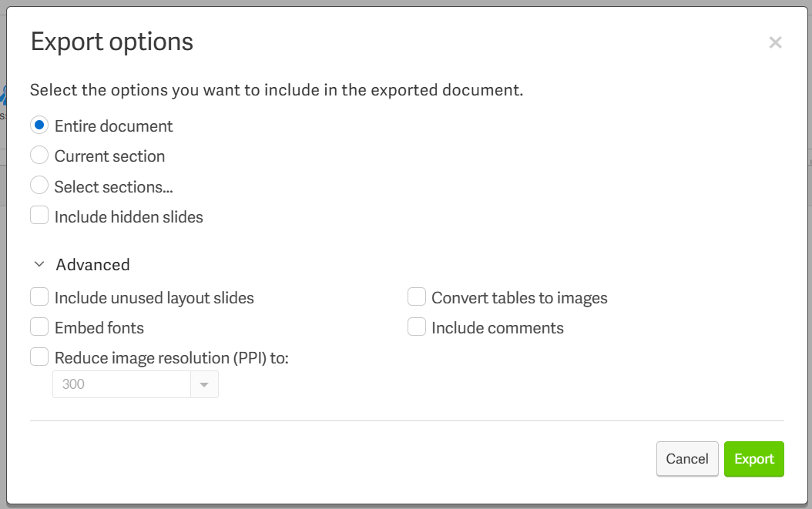812x509 pixels.
Task: Toggle Reduce image resolution (PPI) checkbox
Action: click(x=39, y=357)
